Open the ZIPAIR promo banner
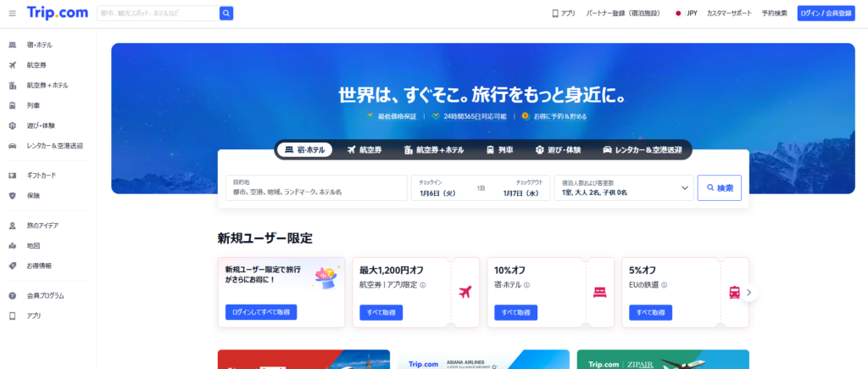Image resolution: width=868 pixels, height=369 pixels. [663, 359]
